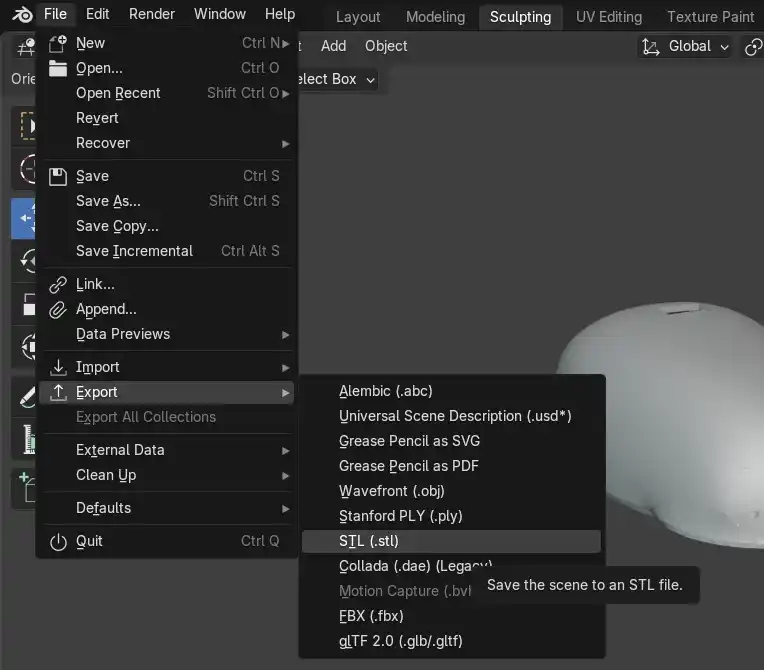Screen dimensions: 764x670
Task: Click the Import download-arrow icon
Action: point(57,367)
